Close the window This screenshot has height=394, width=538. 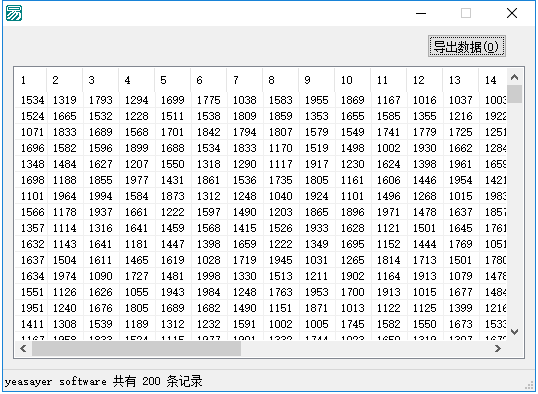(512, 13)
